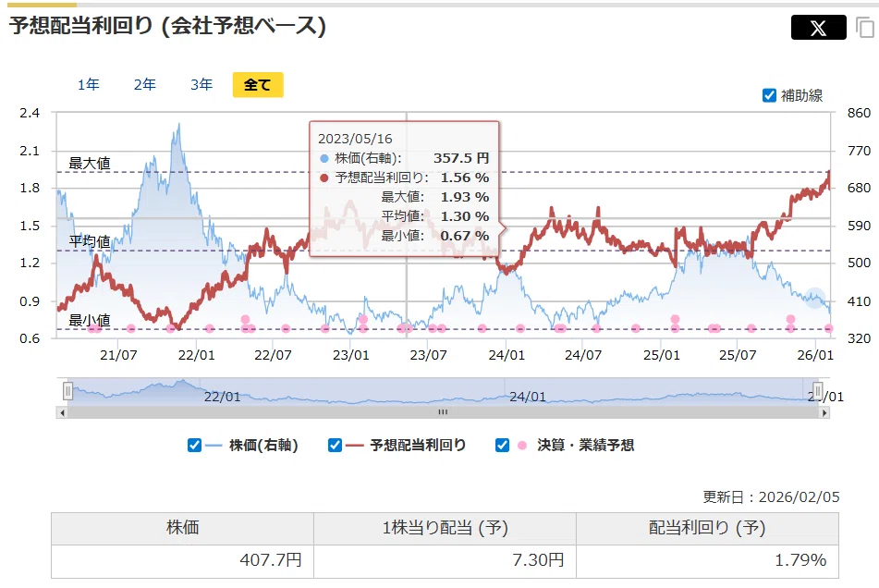The image size is (879, 588).
Task: Click the 平均値 guide line label
Action: click(89, 241)
